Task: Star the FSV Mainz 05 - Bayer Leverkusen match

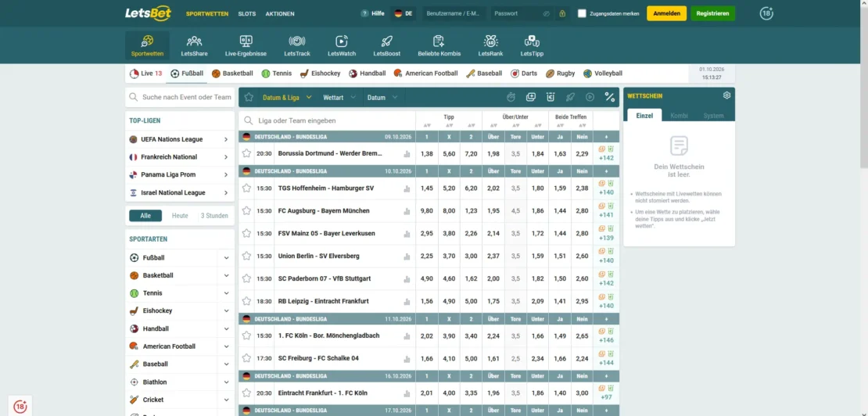Action: coord(246,233)
